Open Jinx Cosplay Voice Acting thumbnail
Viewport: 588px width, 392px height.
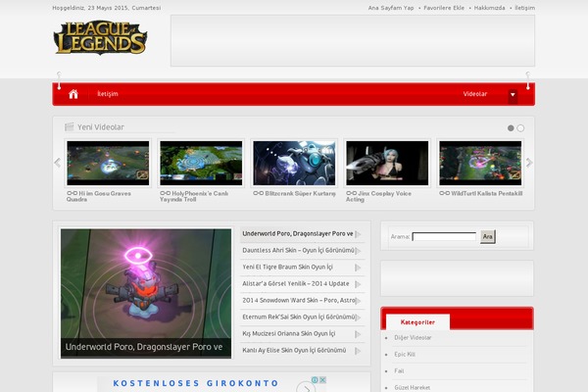point(387,164)
